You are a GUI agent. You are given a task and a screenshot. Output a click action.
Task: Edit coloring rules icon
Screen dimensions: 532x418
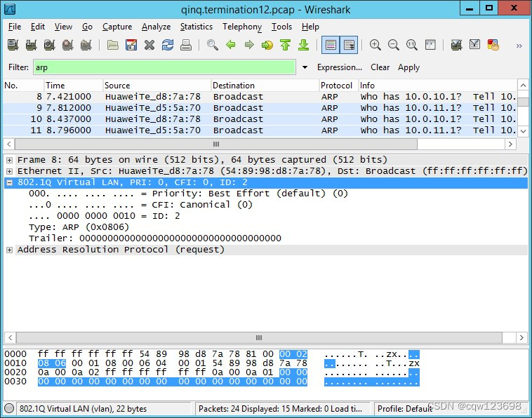click(493, 45)
